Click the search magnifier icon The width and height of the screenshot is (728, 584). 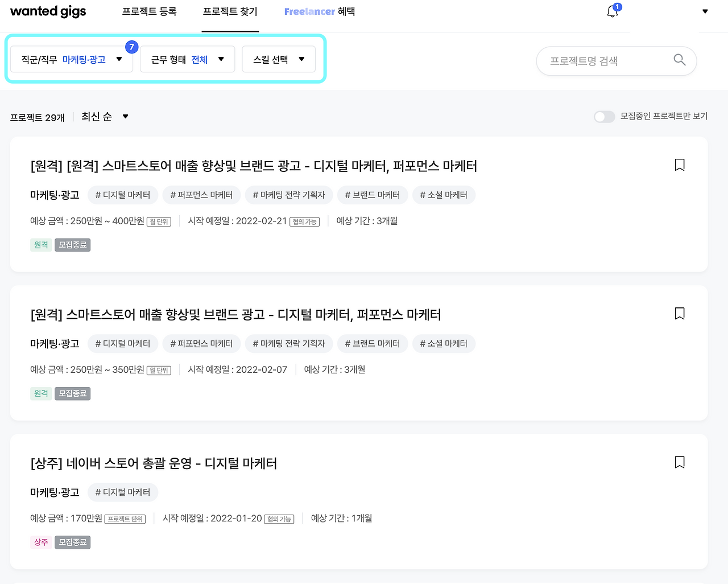point(679,60)
